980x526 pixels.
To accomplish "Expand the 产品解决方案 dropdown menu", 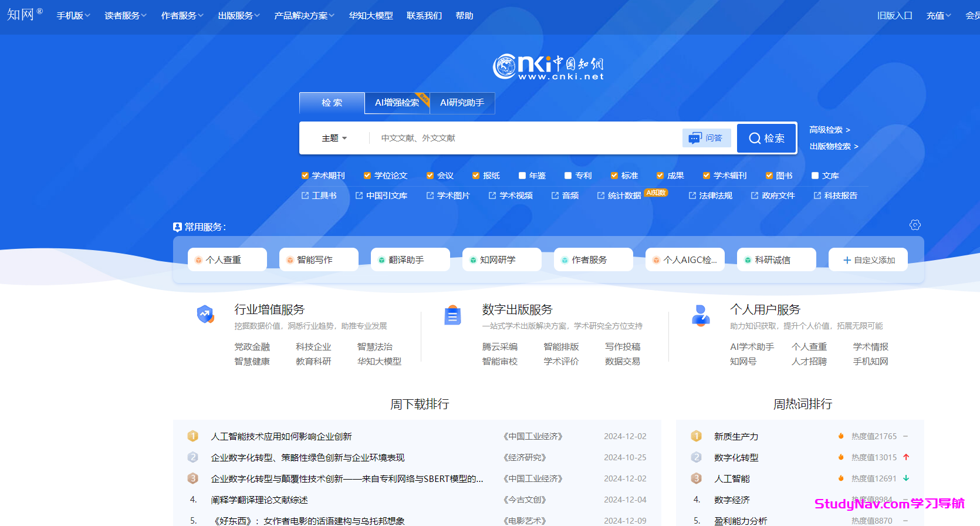I will coord(305,16).
